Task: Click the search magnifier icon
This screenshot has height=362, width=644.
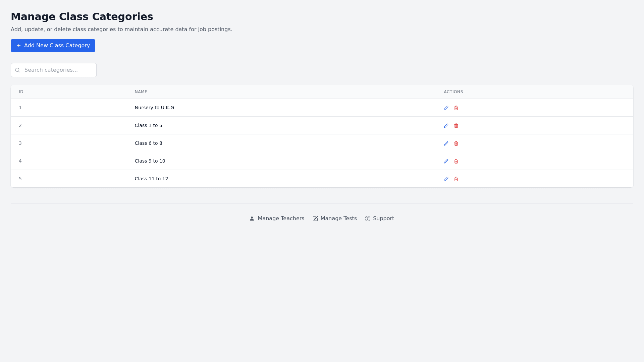Action: coord(17,70)
